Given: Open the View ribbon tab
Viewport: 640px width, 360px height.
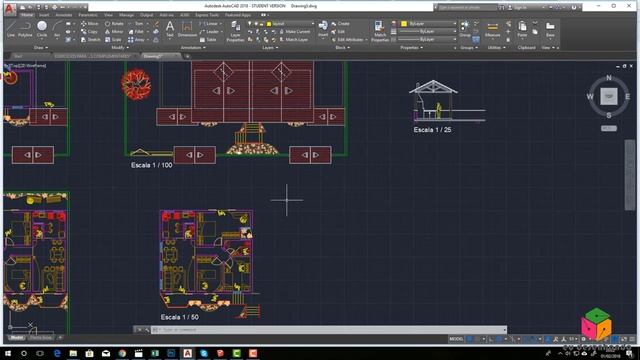Looking at the screenshot, I should coord(108,15).
